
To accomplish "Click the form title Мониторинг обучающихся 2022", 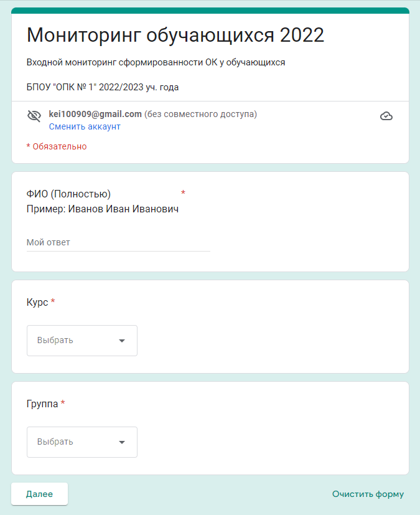I will click(175, 35).
